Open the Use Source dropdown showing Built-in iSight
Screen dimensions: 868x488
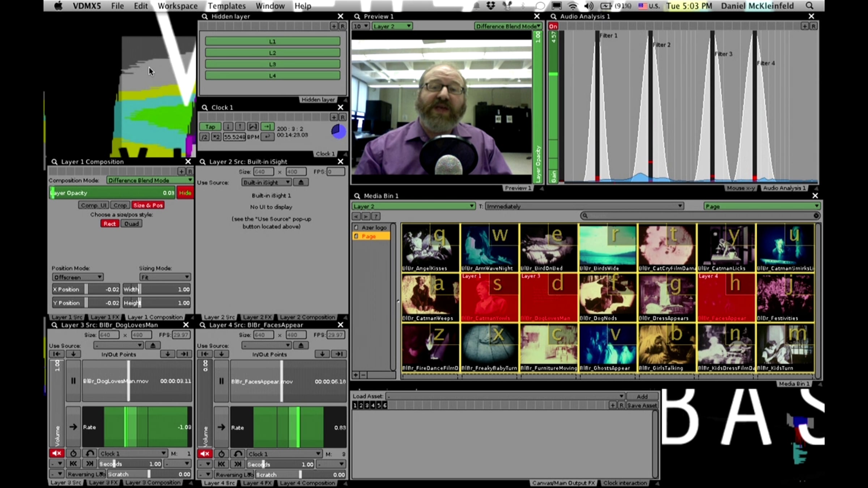[266, 182]
